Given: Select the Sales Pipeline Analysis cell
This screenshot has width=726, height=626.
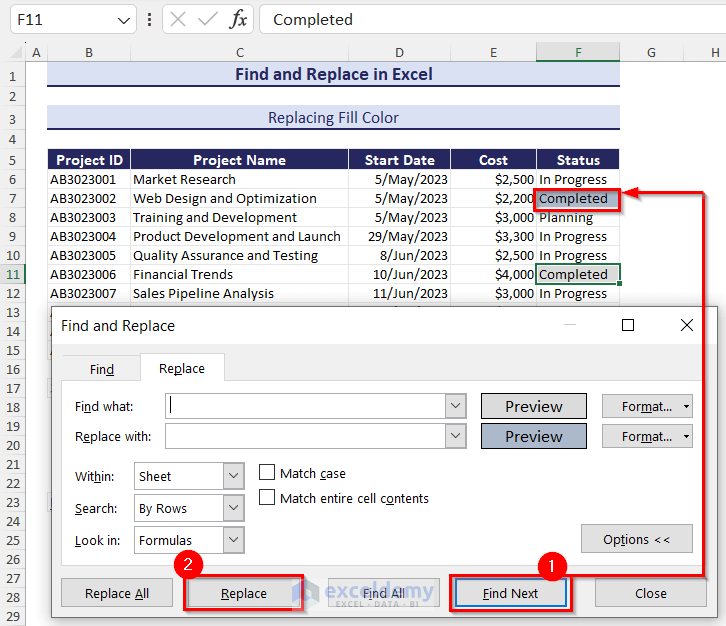Looking at the screenshot, I should tap(239, 293).
